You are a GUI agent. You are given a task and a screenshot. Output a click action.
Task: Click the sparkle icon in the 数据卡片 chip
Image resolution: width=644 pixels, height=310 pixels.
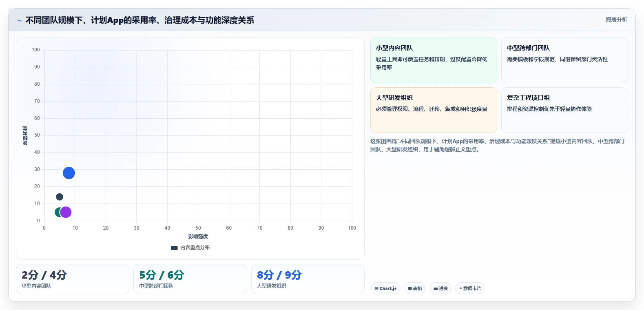click(461, 288)
